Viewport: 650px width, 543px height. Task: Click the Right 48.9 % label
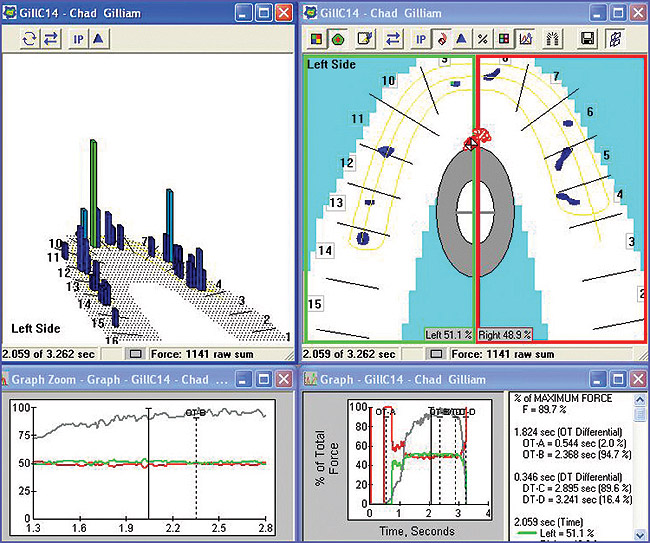click(x=505, y=335)
